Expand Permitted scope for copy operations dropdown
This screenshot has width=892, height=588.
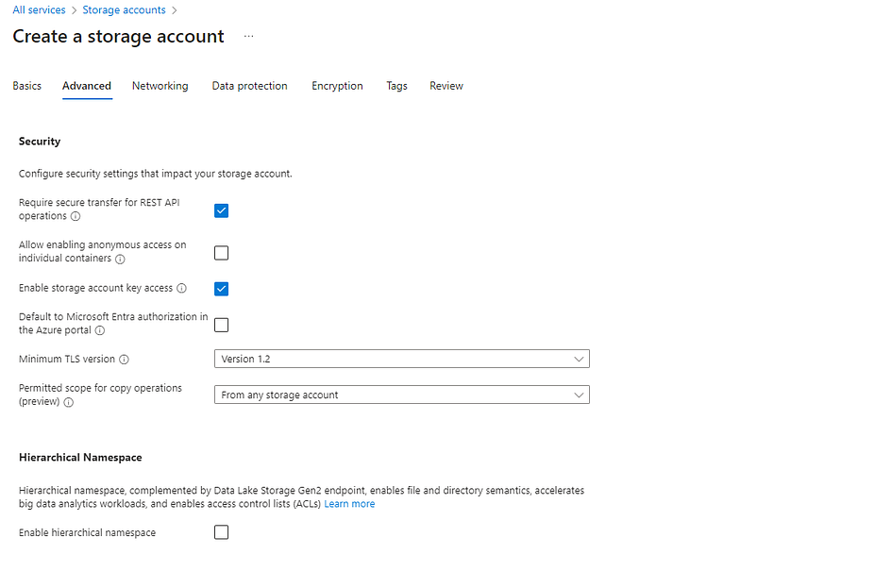tap(401, 395)
